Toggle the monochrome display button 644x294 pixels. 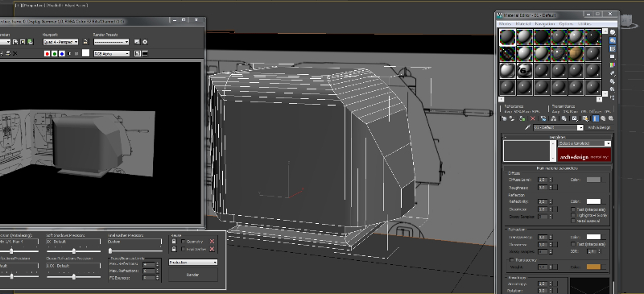76,53
